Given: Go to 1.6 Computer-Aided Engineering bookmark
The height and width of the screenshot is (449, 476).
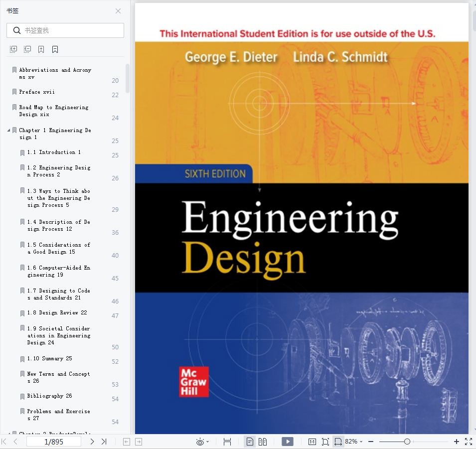Looking at the screenshot, I should (59, 272).
